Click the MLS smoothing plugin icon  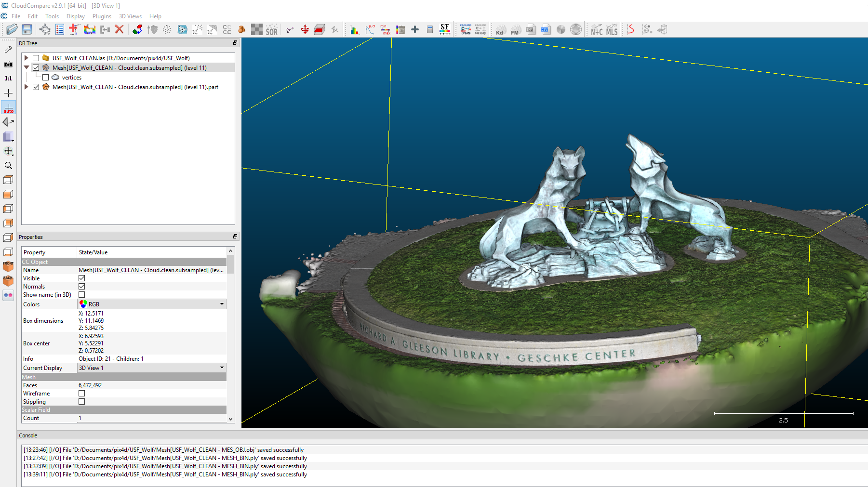(612, 29)
